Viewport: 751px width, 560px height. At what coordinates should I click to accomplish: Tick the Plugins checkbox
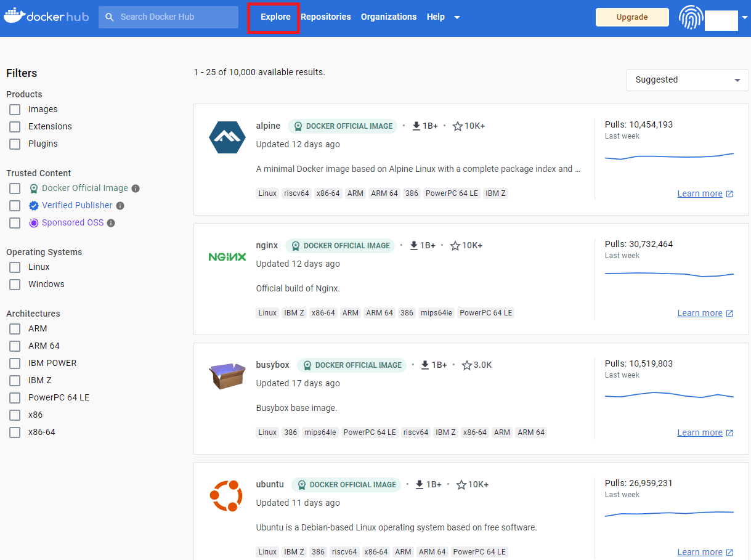pyautogui.click(x=15, y=144)
